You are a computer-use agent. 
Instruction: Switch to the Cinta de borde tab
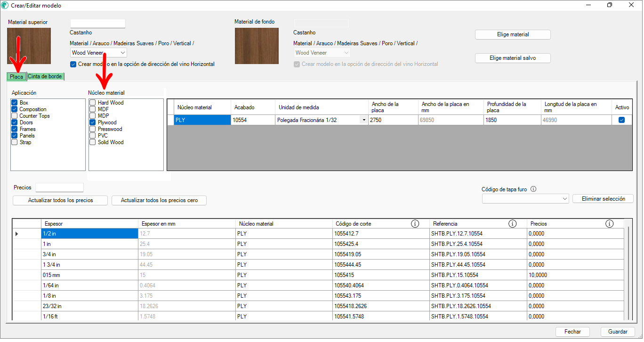tap(45, 76)
